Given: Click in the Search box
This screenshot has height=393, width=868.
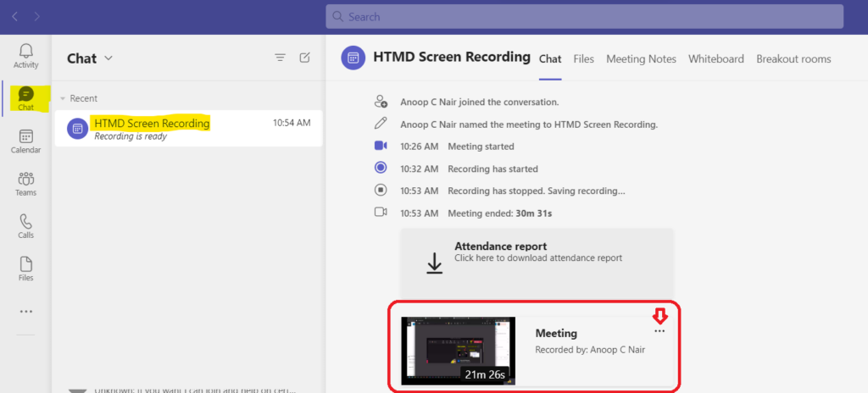Looking at the screenshot, I should 585,17.
